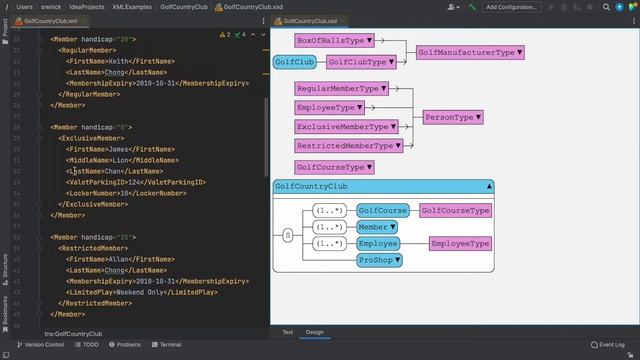Click the lock read-only status icon

click(630, 355)
